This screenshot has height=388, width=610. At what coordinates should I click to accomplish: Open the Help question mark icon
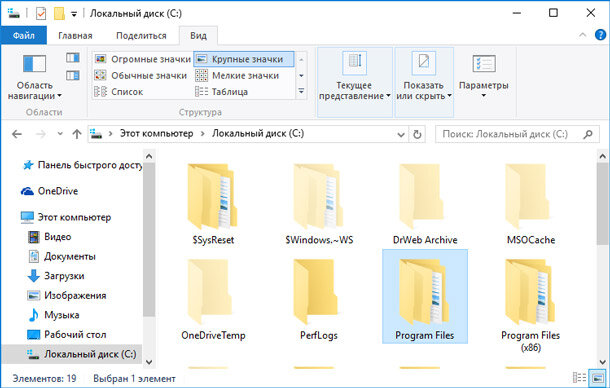[600, 35]
